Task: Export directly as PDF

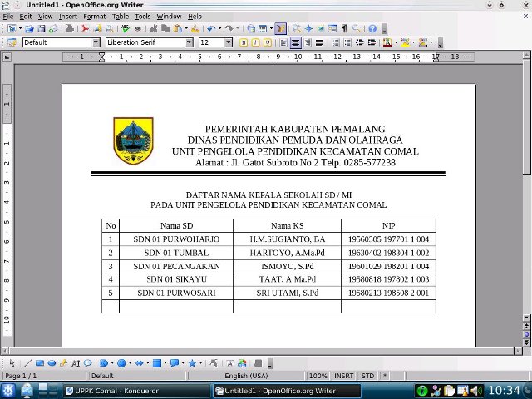Action: (x=85, y=29)
